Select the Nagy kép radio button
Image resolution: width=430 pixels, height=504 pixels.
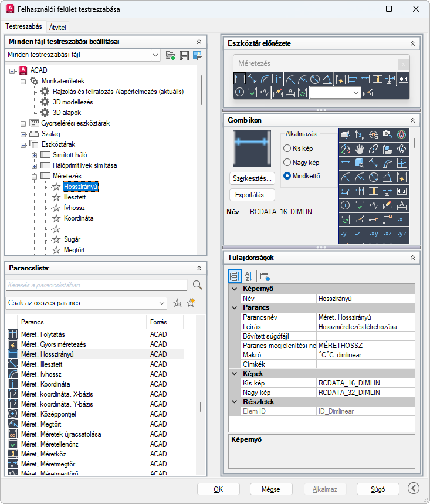point(287,163)
